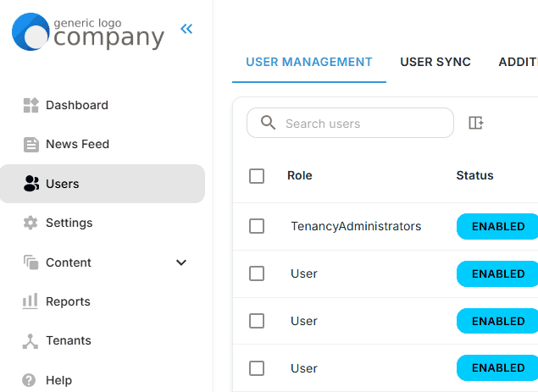Click the Users people icon
Viewport: 538px width, 392px height.
[x=31, y=184]
